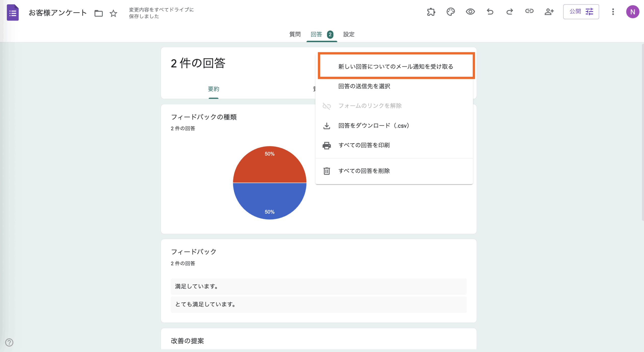Open the three-dot more options menu
The height and width of the screenshot is (352, 644).
[x=613, y=12]
